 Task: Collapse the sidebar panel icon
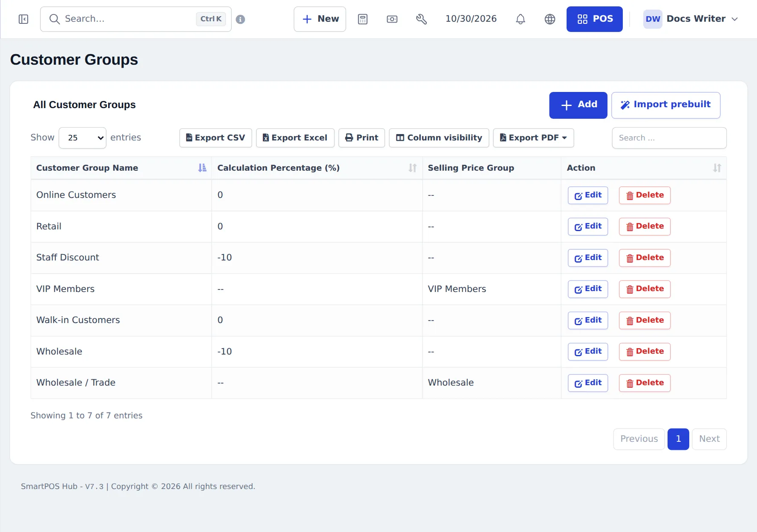click(x=23, y=19)
